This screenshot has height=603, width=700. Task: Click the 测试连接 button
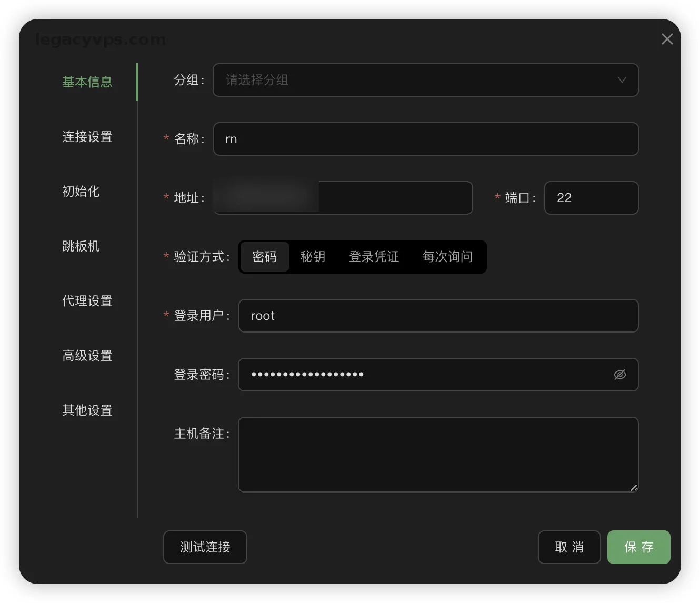[x=205, y=547]
